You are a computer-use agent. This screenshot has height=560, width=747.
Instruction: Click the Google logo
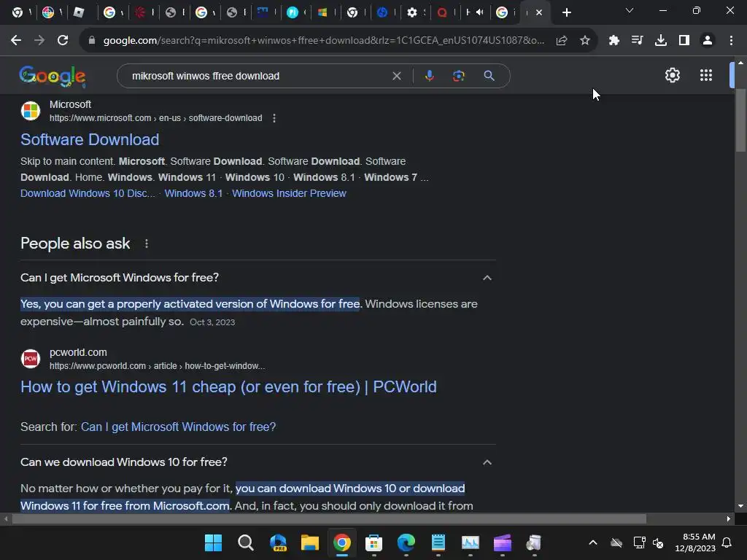pos(53,76)
